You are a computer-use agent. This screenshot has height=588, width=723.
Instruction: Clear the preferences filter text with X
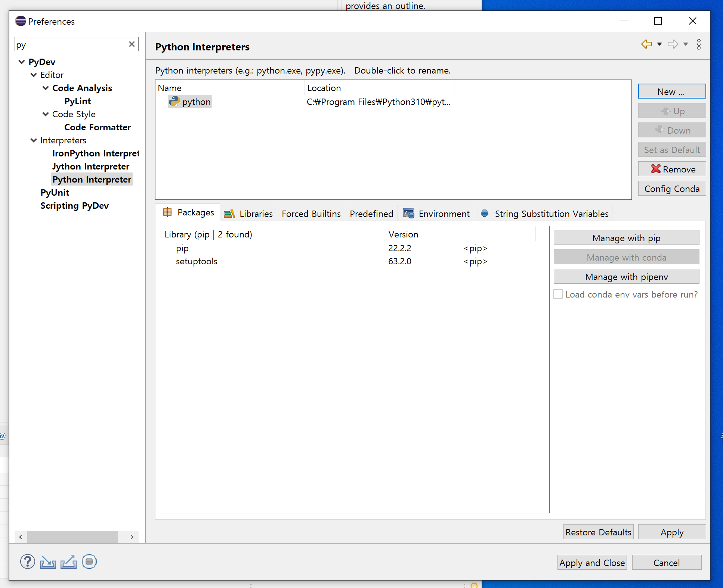click(132, 44)
